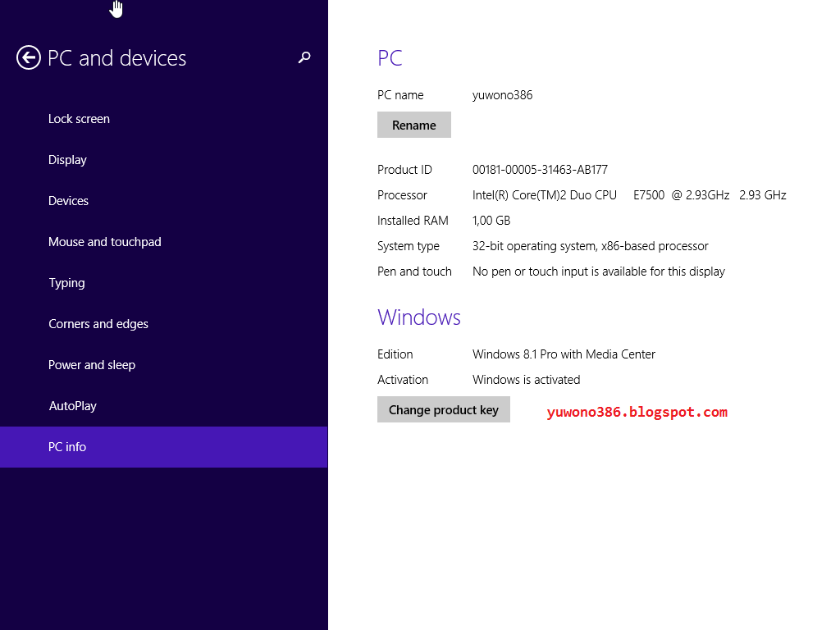Select Power and sleep

164,365
